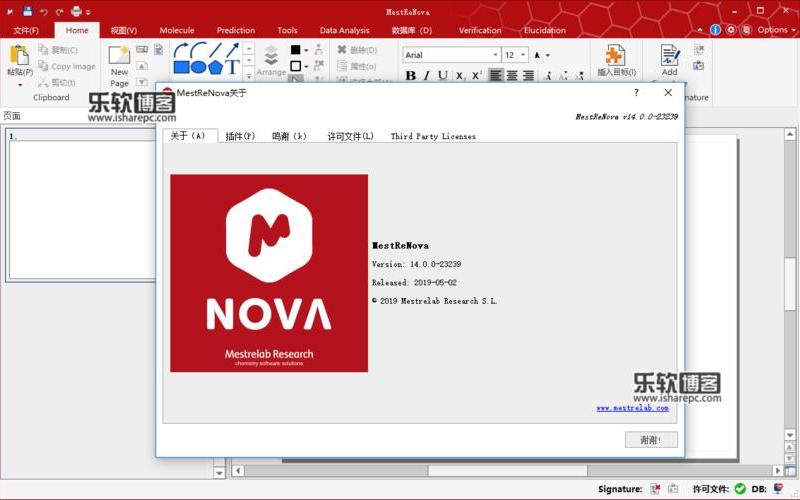Create a New Page

[x=119, y=67]
